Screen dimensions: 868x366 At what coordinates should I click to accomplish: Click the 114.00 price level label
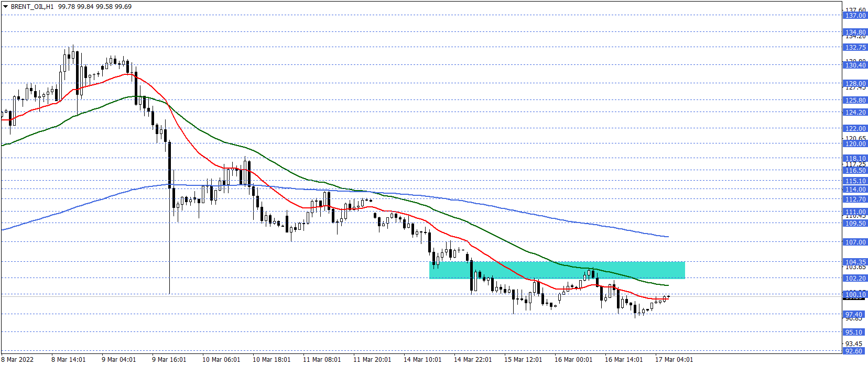[855, 190]
